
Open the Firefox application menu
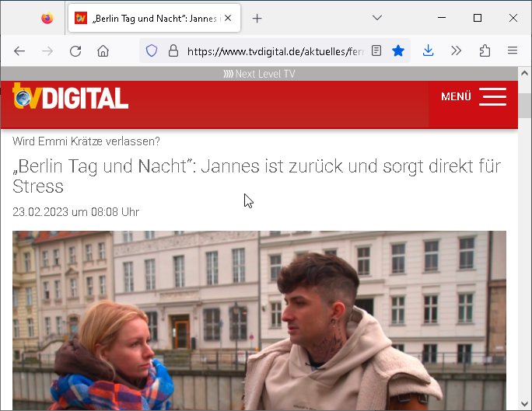coord(513,51)
